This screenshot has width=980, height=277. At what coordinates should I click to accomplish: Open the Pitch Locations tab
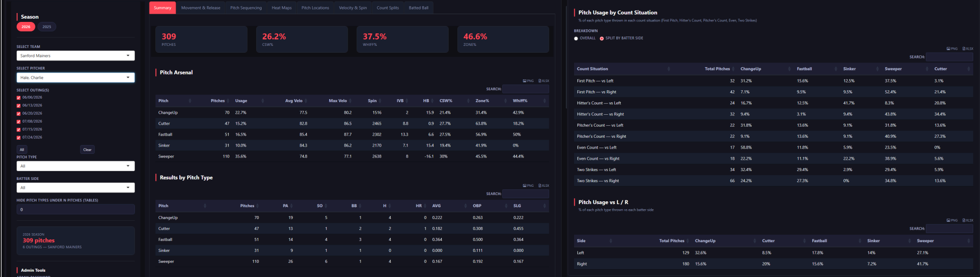point(315,8)
